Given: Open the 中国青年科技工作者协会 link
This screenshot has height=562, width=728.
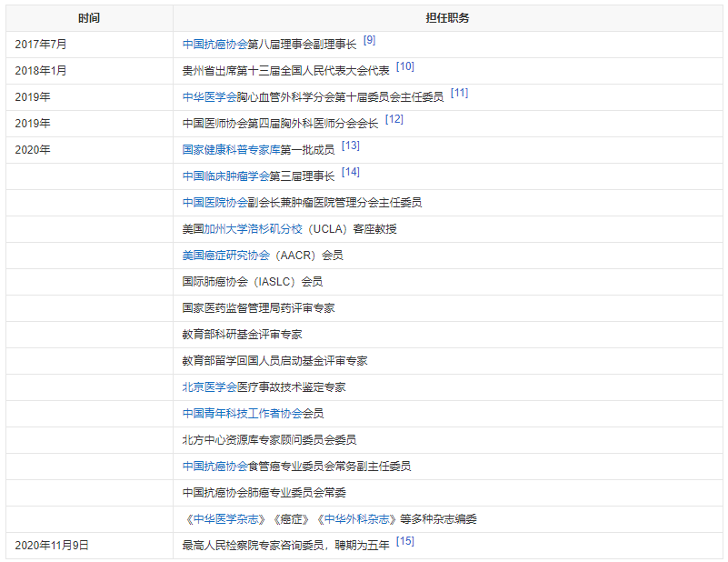Looking at the screenshot, I should (242, 414).
